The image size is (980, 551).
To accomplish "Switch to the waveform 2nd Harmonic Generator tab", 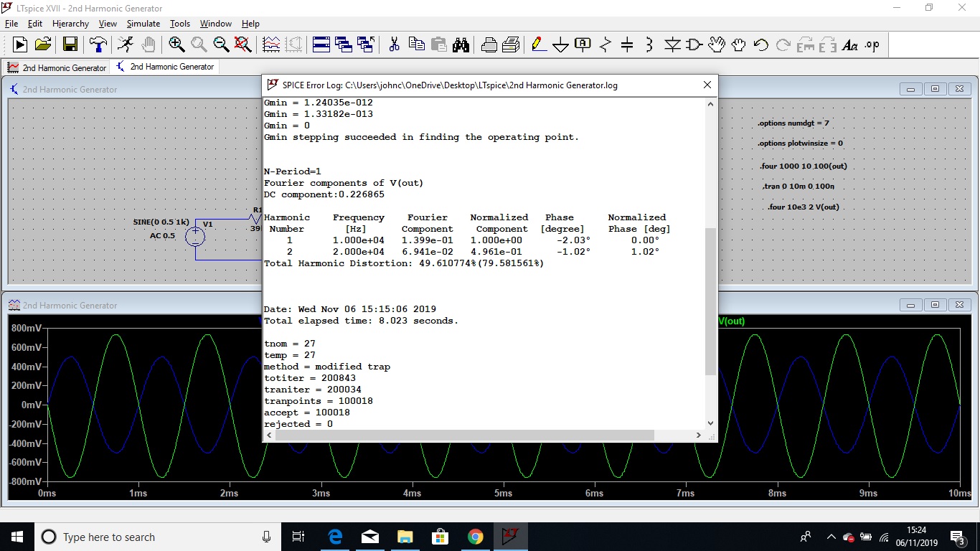I will click(x=57, y=67).
